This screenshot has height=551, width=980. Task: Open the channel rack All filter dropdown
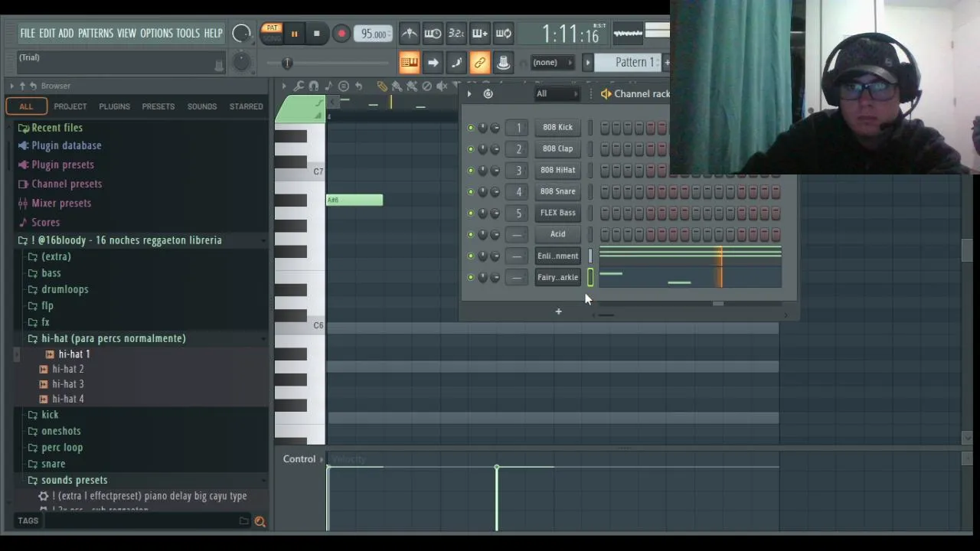point(557,93)
